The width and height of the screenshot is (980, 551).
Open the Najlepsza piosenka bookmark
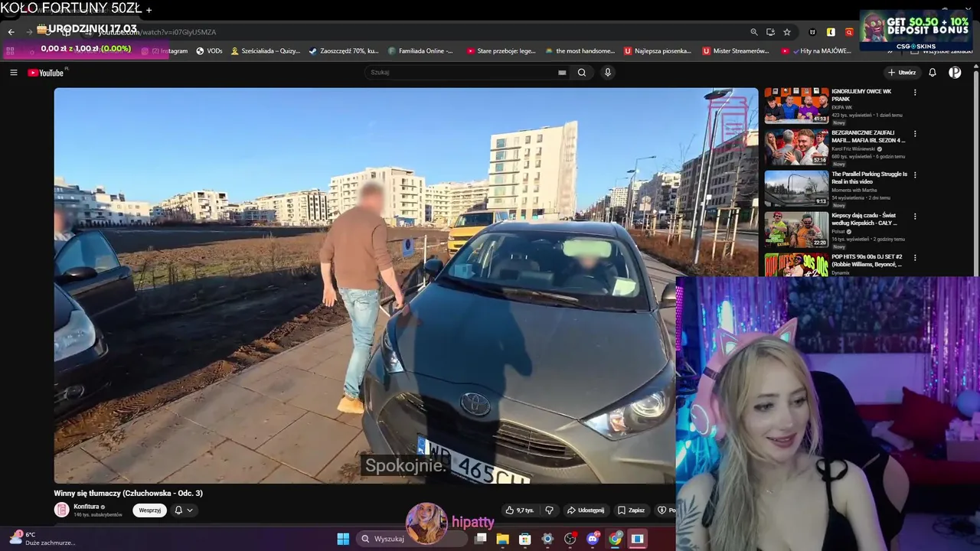tap(658, 51)
